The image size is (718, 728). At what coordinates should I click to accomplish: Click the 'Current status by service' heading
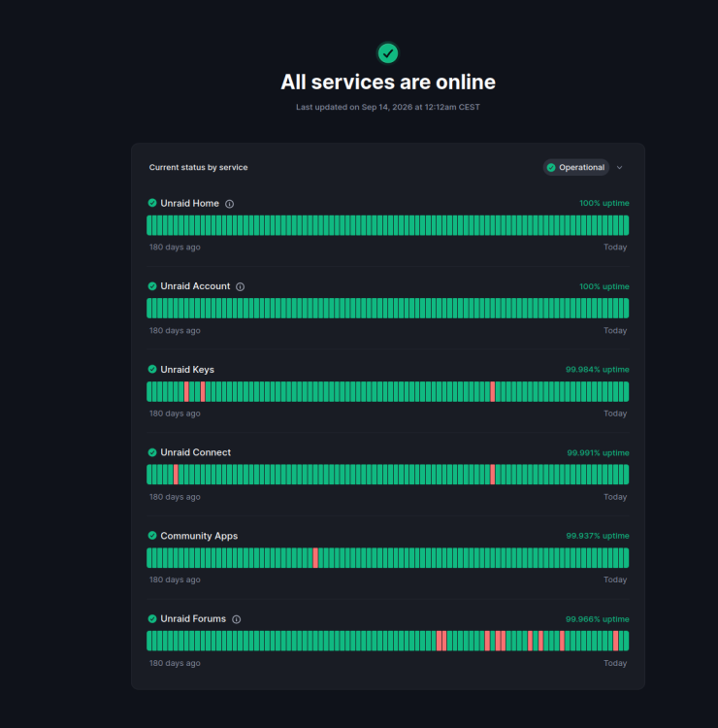tap(198, 167)
